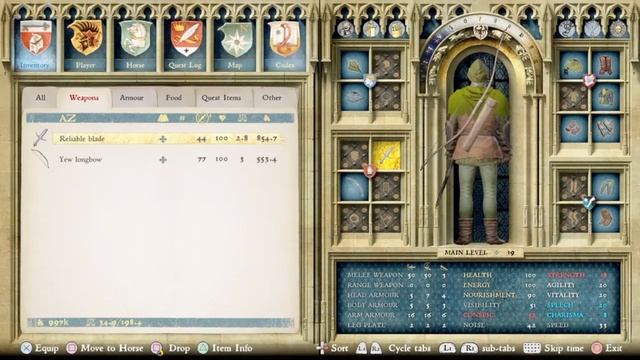
Task: Click the Cycle tabs prompt
Action: [394, 348]
